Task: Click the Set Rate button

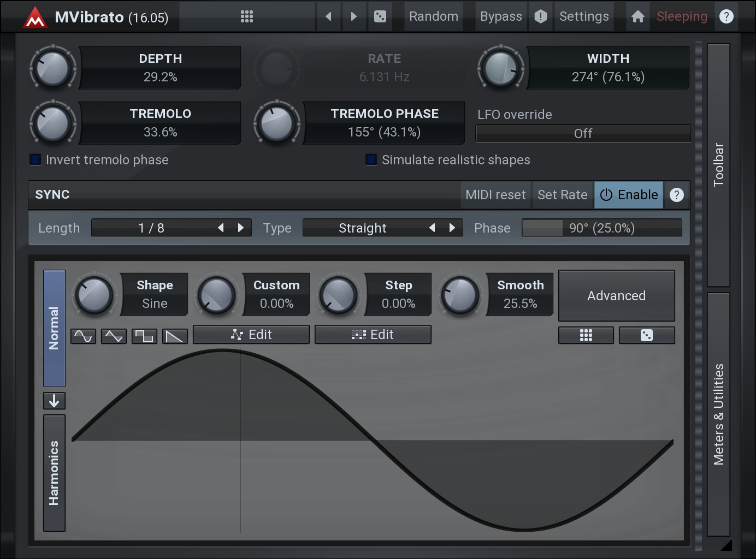Action: tap(563, 195)
